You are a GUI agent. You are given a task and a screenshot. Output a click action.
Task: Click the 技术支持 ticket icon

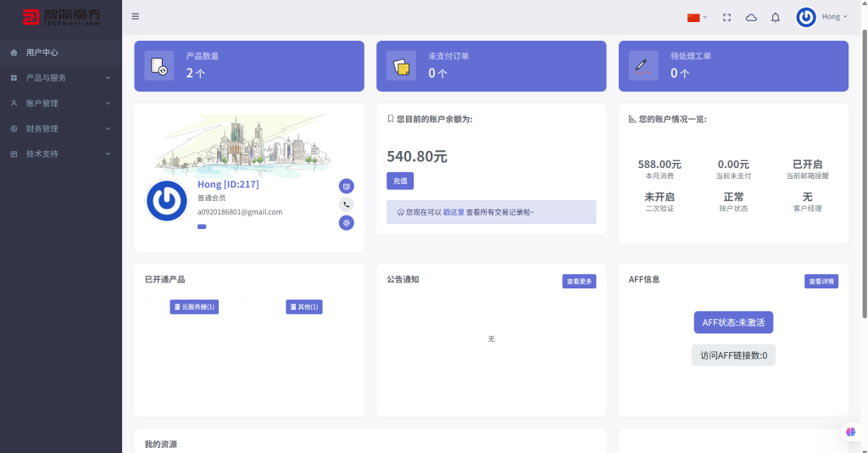14,154
